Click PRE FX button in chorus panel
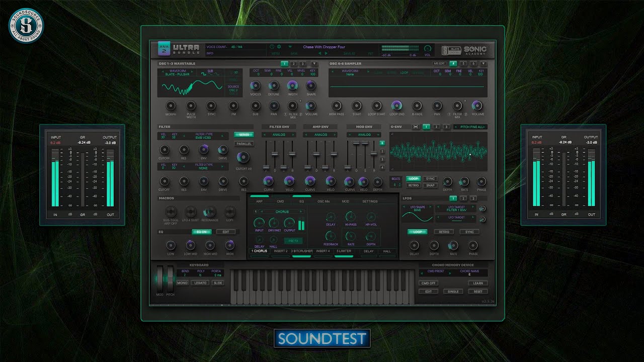Image resolution: width=644 pixels, height=362 pixels. coord(293,241)
